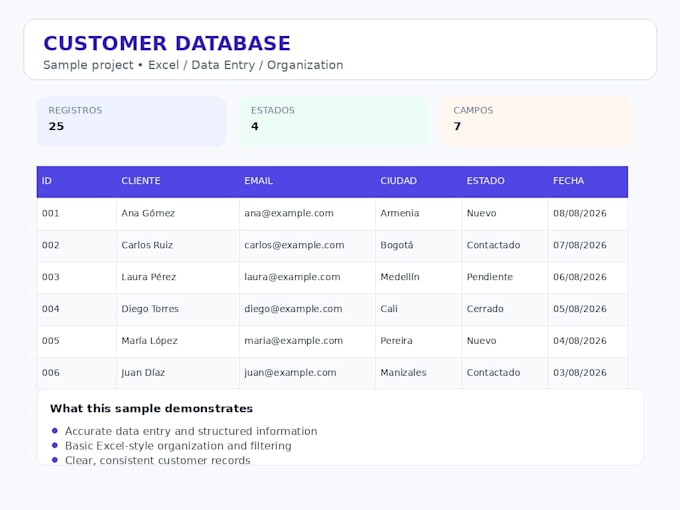Click the juan@example.com email cell
This screenshot has width=680, height=510.
(x=307, y=373)
